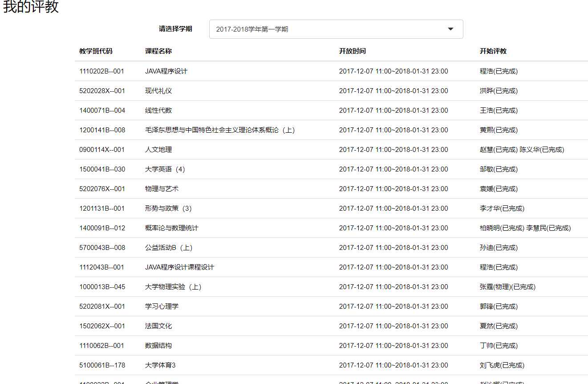Click the 我的评教 page title
The height and width of the screenshot is (384, 588).
click(29, 7)
